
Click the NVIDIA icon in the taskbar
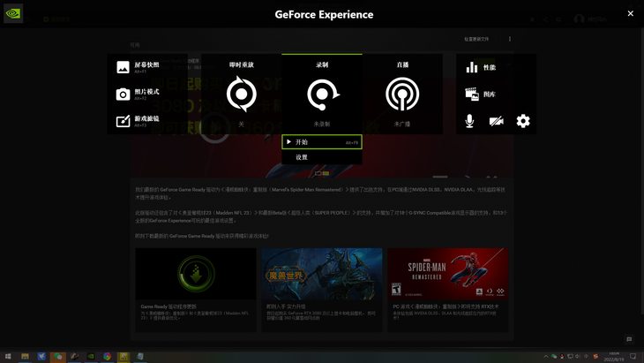(91, 357)
